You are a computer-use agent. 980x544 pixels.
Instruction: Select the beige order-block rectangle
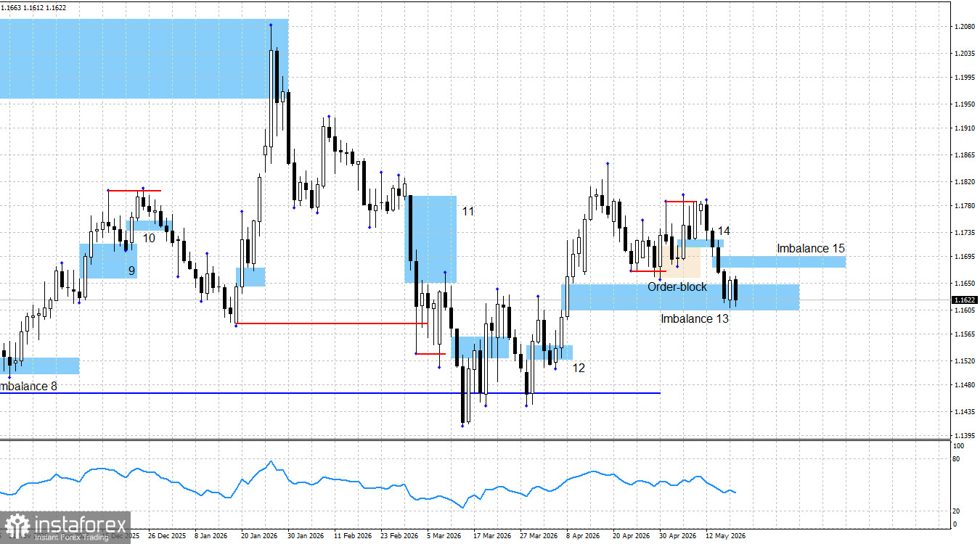pos(680,260)
